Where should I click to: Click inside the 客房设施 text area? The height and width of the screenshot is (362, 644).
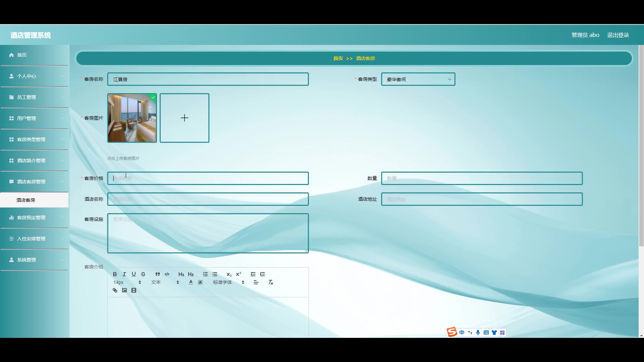tap(208, 233)
